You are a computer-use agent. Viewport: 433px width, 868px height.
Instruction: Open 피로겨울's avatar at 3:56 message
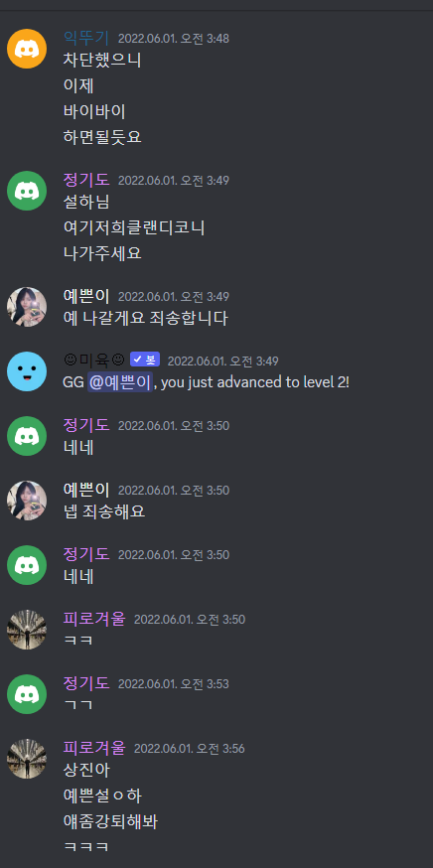tap(27, 759)
